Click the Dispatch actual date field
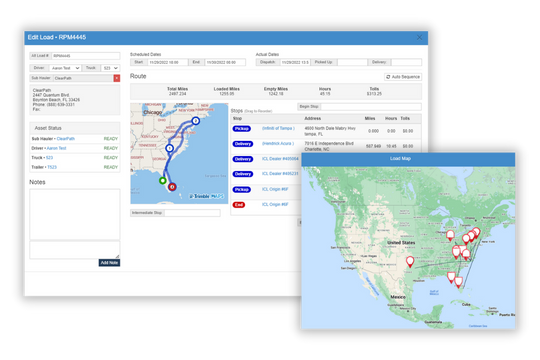The width and height of the screenshot is (540, 360). point(295,62)
